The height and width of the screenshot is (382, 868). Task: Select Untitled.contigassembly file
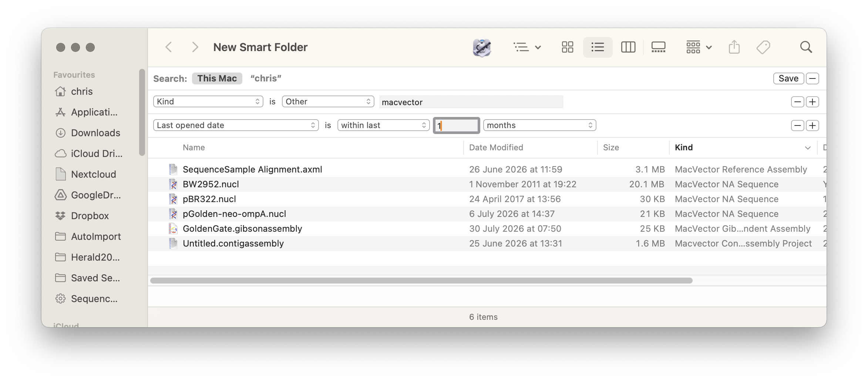(x=233, y=244)
